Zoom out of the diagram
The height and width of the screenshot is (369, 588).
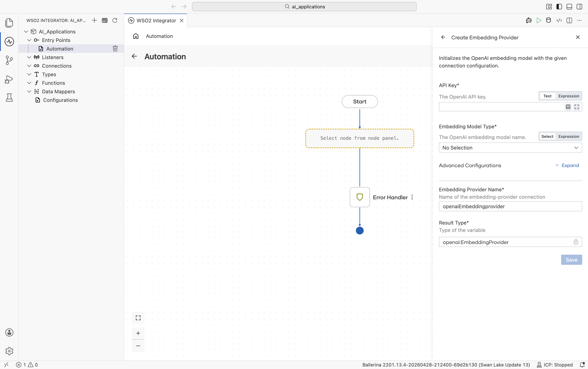coord(138,346)
